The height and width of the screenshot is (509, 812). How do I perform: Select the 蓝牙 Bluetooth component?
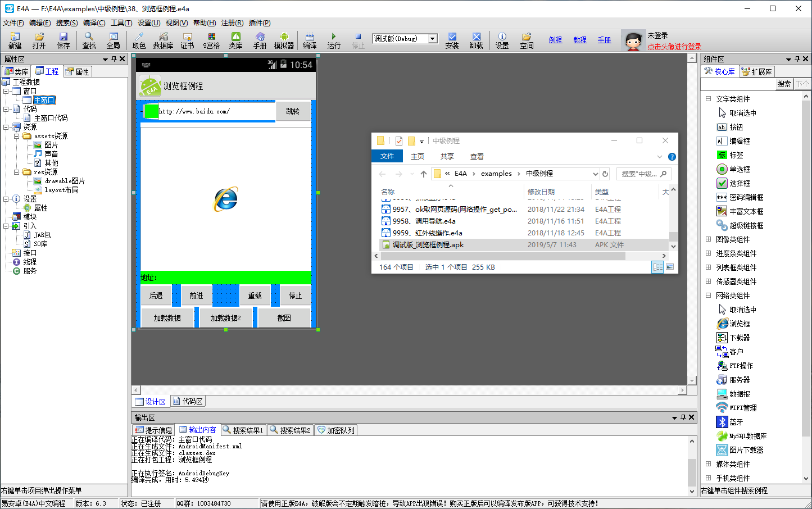pyautogui.click(x=730, y=422)
